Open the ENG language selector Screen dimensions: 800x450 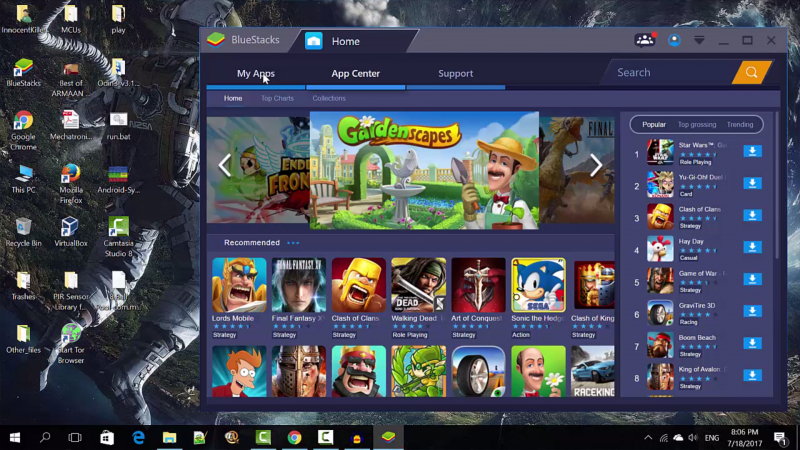tap(711, 438)
